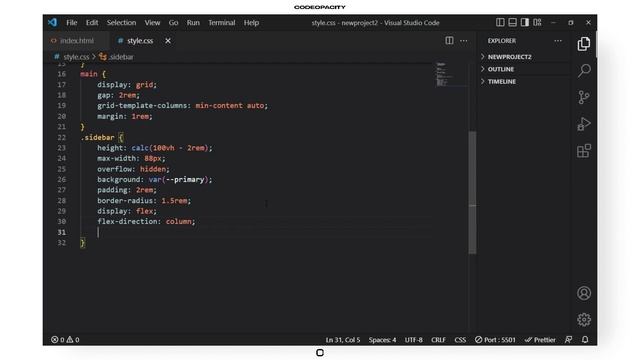640x360 pixels.
Task: Click .sidebar in the breadcrumb
Action: click(x=121, y=57)
